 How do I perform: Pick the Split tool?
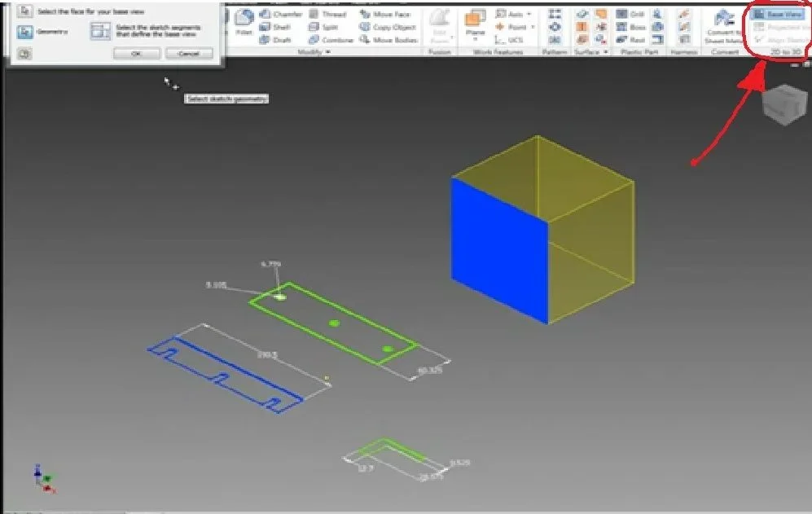323,27
